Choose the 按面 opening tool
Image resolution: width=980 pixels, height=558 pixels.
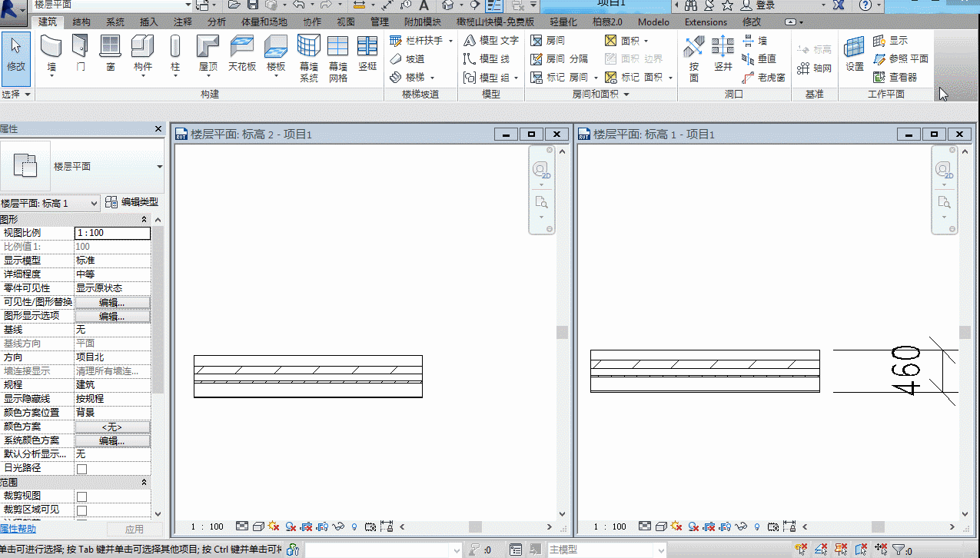point(694,60)
